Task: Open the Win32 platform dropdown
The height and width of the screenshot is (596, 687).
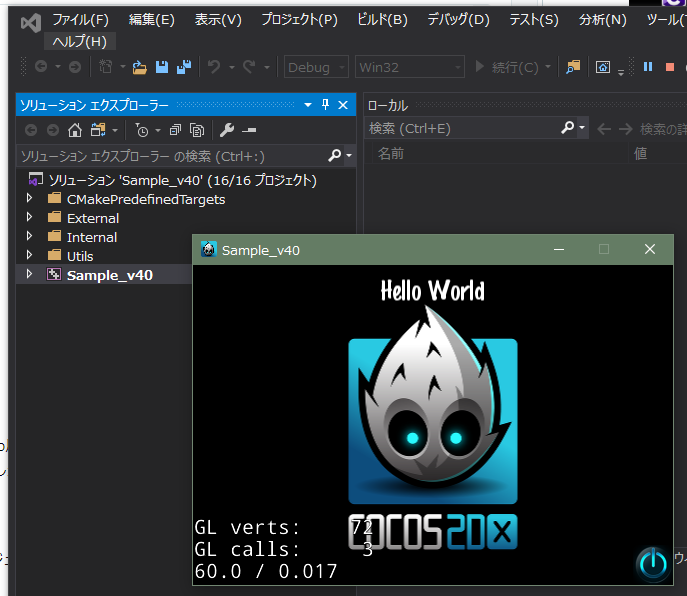Action: pyautogui.click(x=409, y=67)
